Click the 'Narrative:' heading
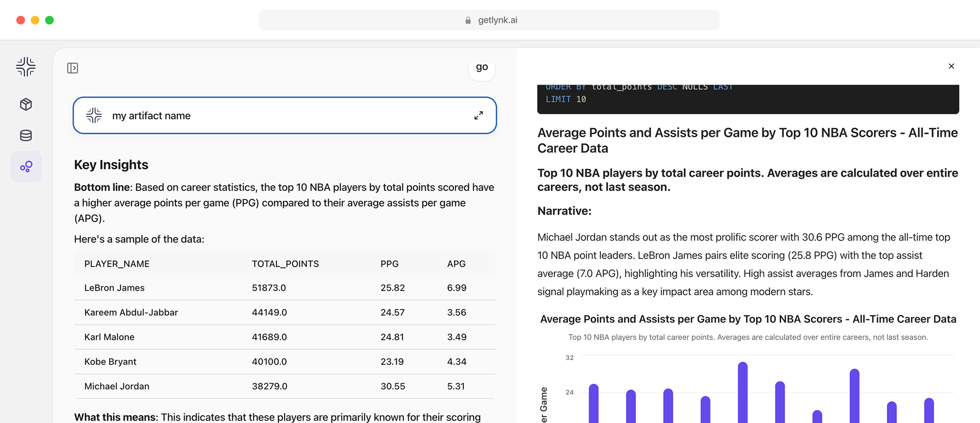 (564, 211)
